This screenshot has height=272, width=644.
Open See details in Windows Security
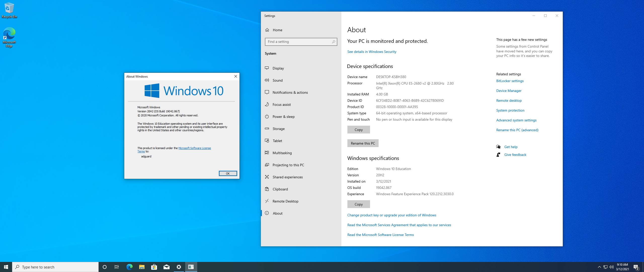[x=372, y=52]
